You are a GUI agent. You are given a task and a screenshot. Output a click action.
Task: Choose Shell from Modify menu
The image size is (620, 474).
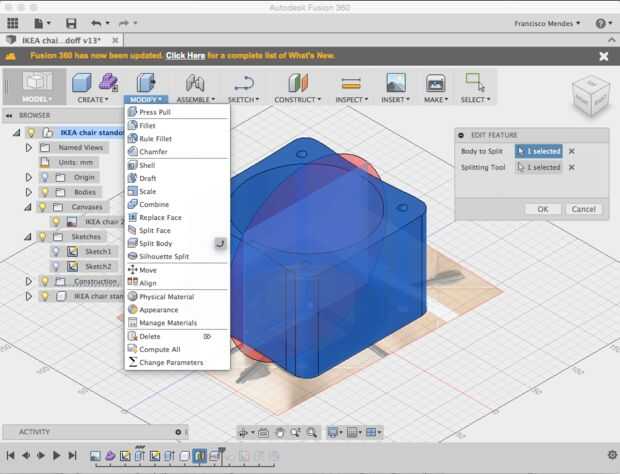coord(177,165)
